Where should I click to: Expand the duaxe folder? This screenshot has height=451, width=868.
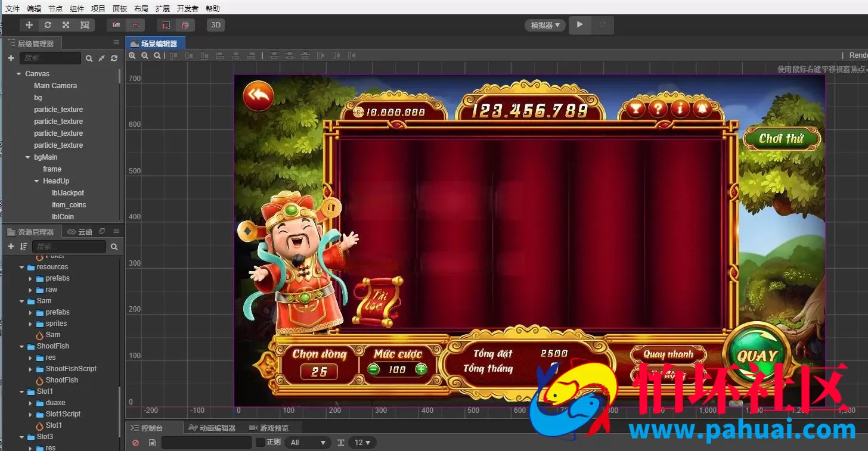pyautogui.click(x=31, y=403)
